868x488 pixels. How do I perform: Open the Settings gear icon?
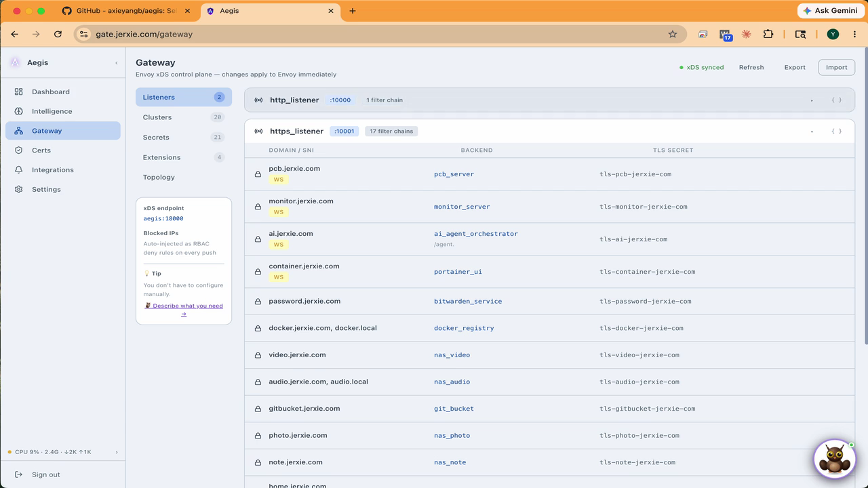[x=18, y=190]
